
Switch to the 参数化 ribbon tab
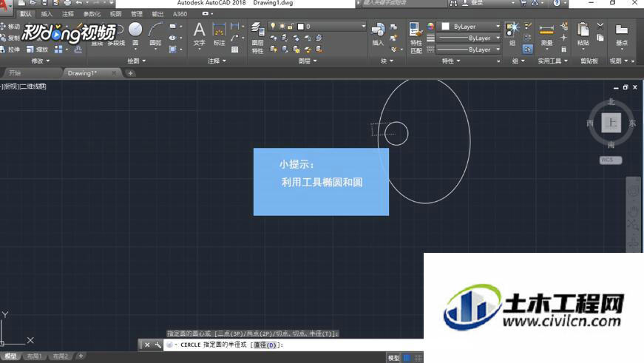click(x=92, y=14)
